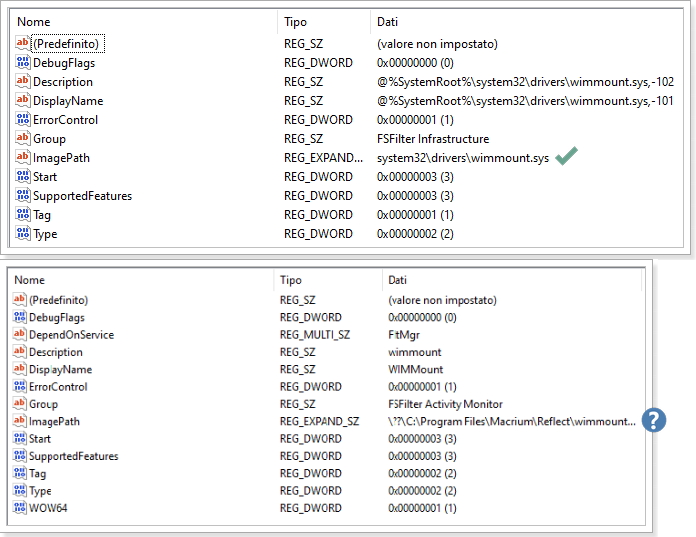Viewport: 696px width, 537px height.
Task: Select the Group name in upper pane
Action: 49,139
